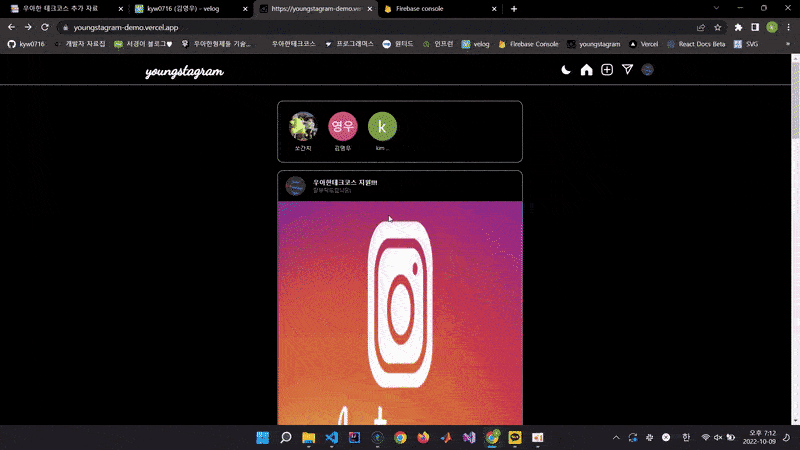
Task: Open the first story avatar with photo
Action: click(x=303, y=126)
